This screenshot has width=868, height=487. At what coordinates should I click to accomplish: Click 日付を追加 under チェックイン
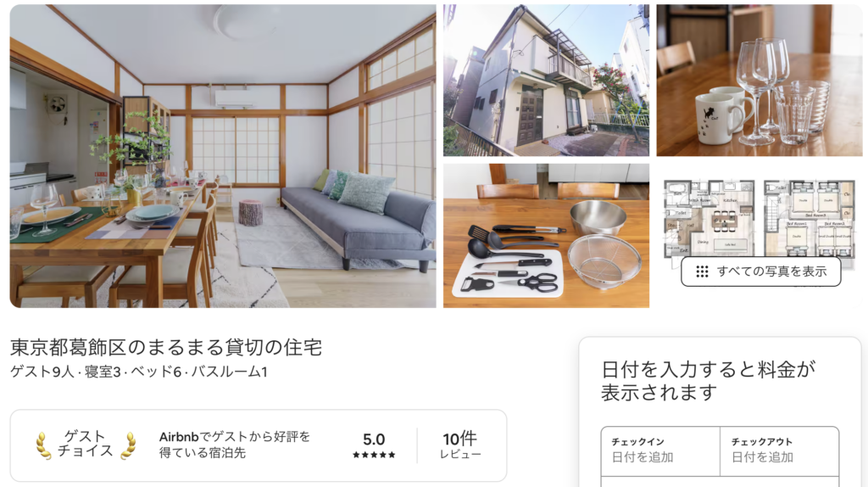pyautogui.click(x=643, y=457)
